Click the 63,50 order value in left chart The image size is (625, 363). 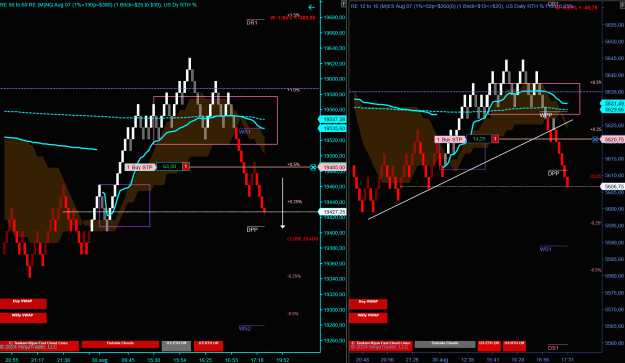point(169,167)
